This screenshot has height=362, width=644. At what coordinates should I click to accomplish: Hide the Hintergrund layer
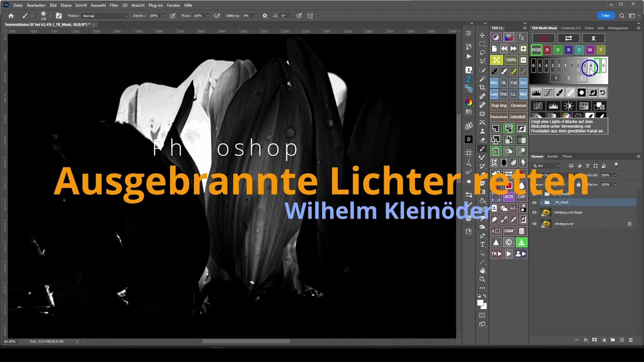click(534, 224)
